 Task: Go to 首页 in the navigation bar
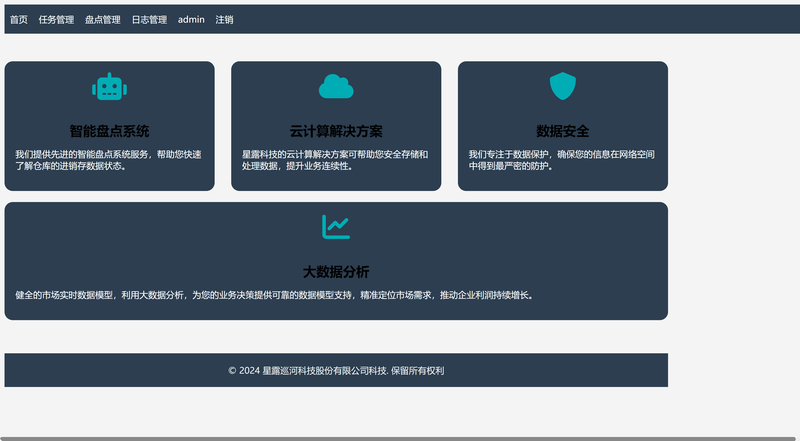pos(19,19)
